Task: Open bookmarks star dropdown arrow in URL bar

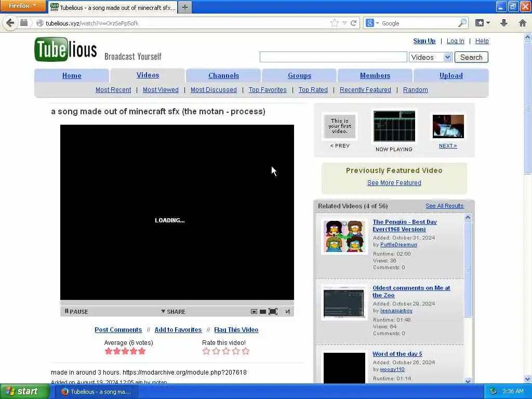Action: 344,23
